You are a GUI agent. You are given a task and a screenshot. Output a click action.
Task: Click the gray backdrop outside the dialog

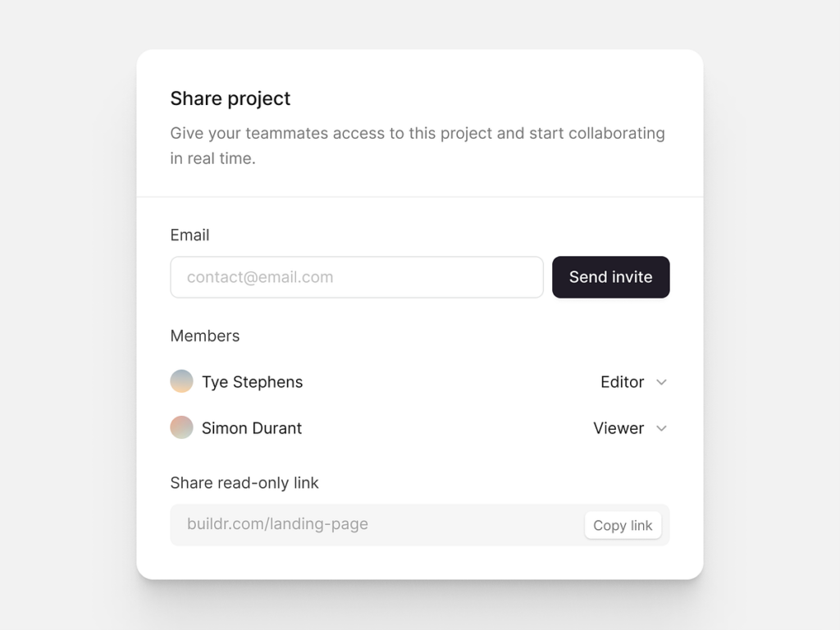[66, 328]
